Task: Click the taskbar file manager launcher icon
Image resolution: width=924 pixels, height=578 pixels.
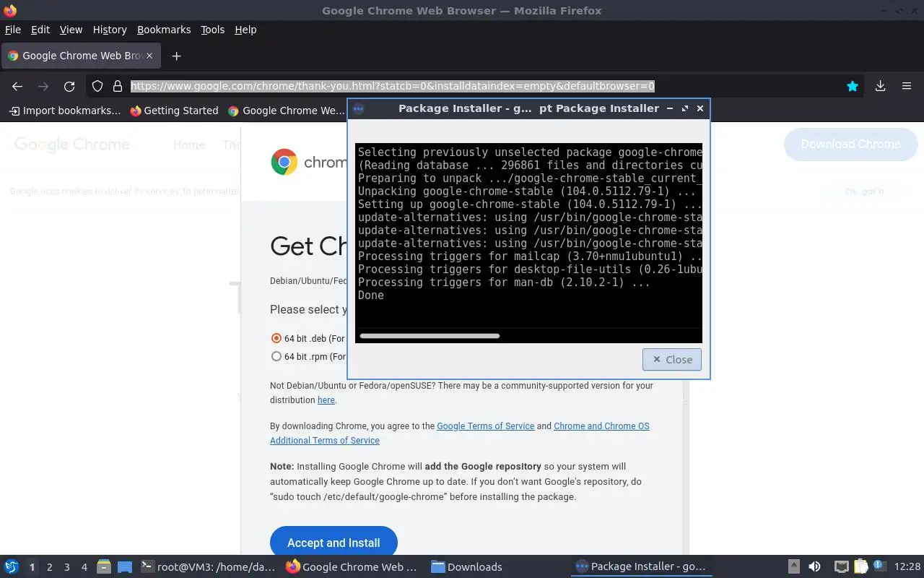Action: pyautogui.click(x=104, y=567)
